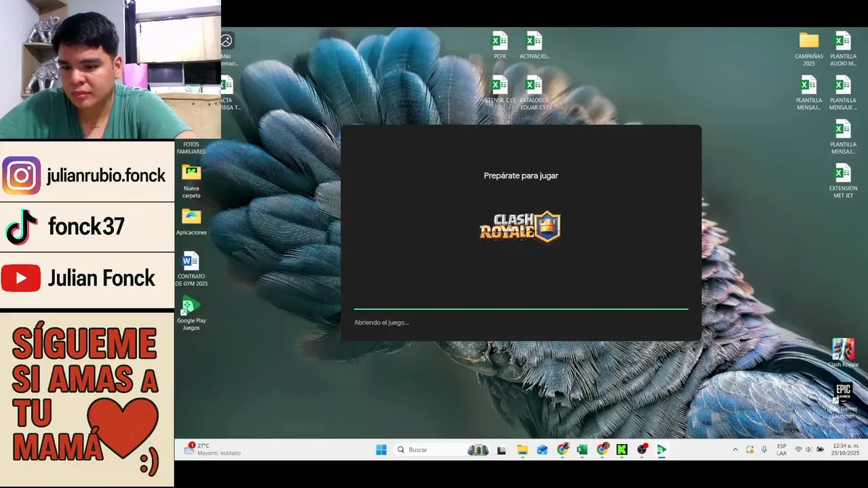Click the green loading progress bar
This screenshot has height=488, width=868.
tap(521, 309)
